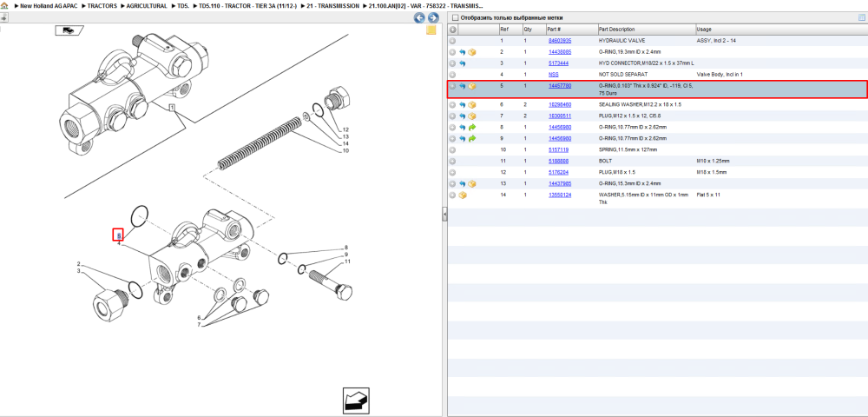Open the NSS part link

coord(553,74)
